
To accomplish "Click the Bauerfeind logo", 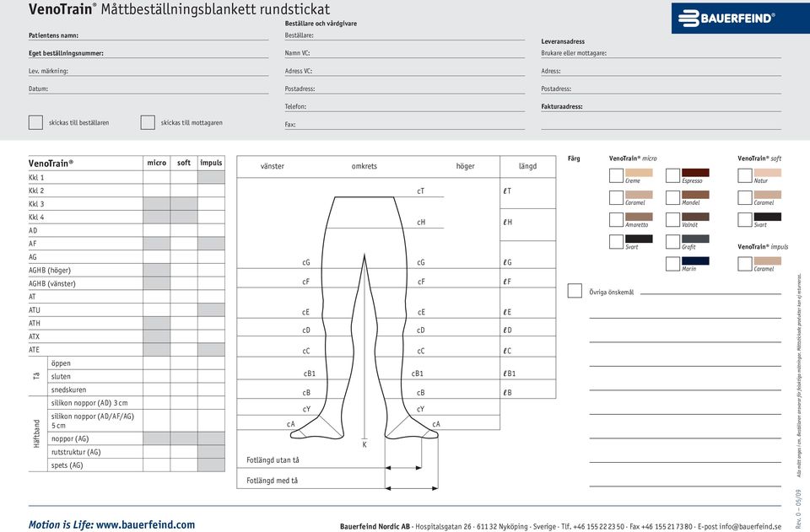I will point(741,18).
